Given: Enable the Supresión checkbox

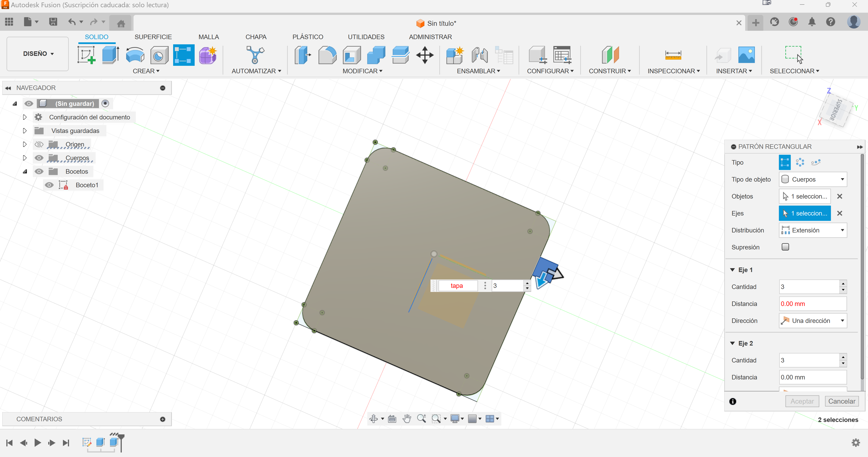Looking at the screenshot, I should [785, 247].
